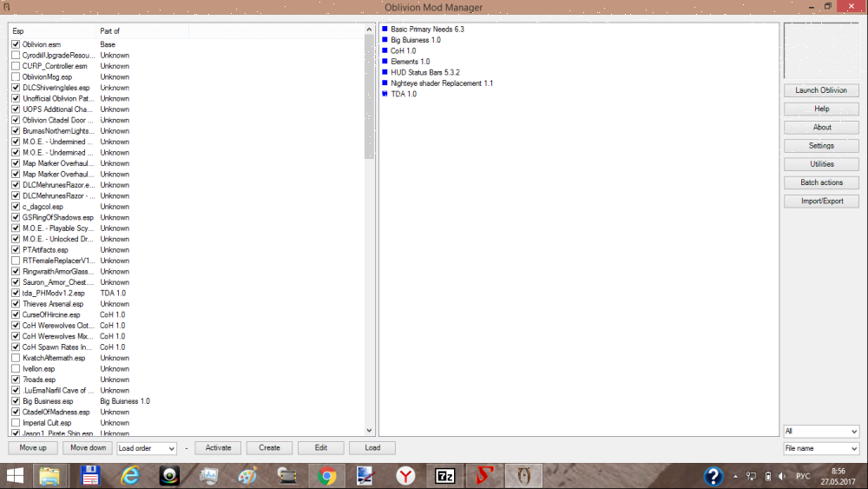Open the Windows Start menu
The height and width of the screenshot is (489, 868).
click(15, 476)
